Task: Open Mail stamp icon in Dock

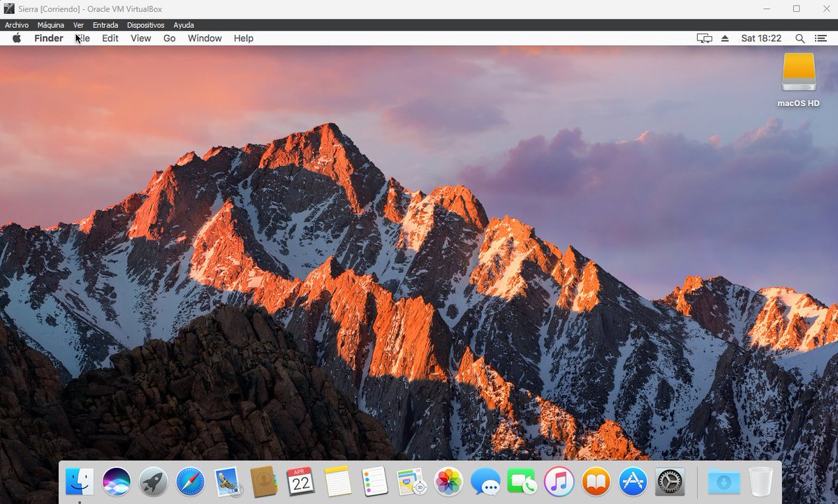Action: [x=227, y=482]
